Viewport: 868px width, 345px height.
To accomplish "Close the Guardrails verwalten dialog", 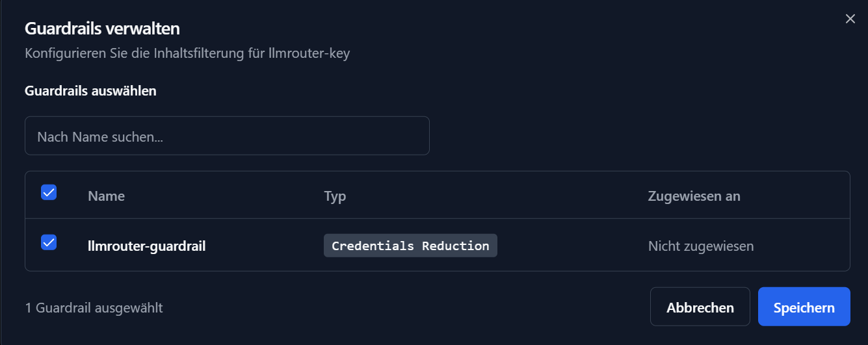I will [x=850, y=19].
